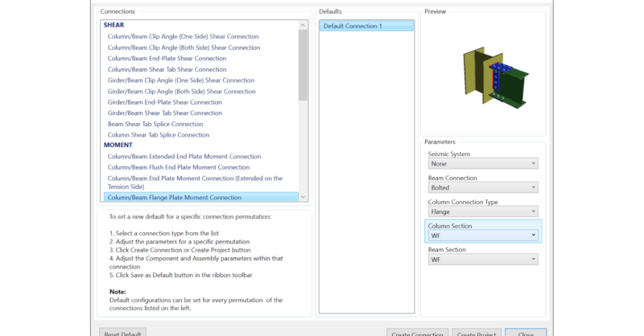Select Default Connection 1 in Defaults list
This screenshot has height=336, width=644.
point(366,27)
